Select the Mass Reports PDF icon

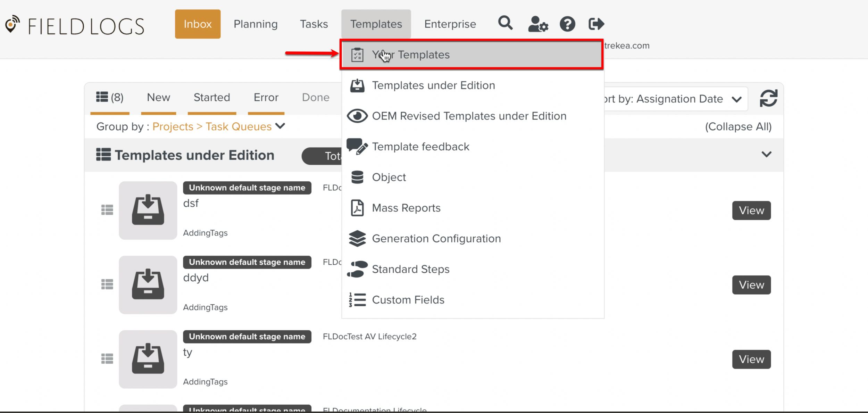[357, 208]
